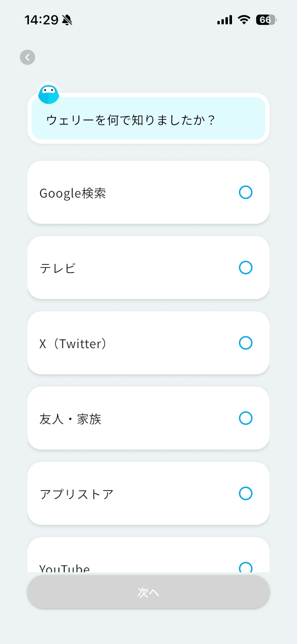Tap the question bubble ウェリーを何で知りましたか?
Screen dimensions: 297x644
pyautogui.click(x=148, y=119)
